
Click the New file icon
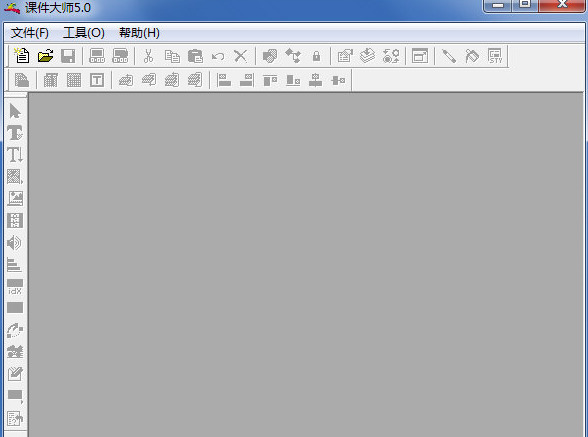click(x=22, y=56)
